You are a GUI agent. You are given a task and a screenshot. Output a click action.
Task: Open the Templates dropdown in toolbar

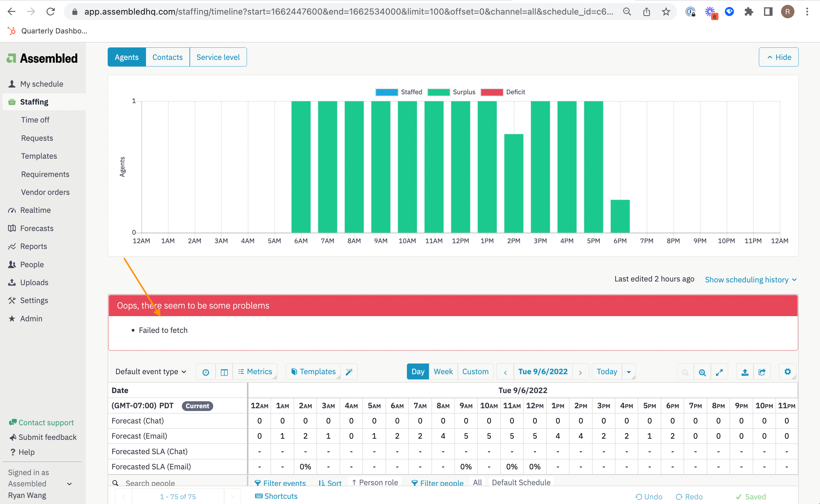coord(313,371)
